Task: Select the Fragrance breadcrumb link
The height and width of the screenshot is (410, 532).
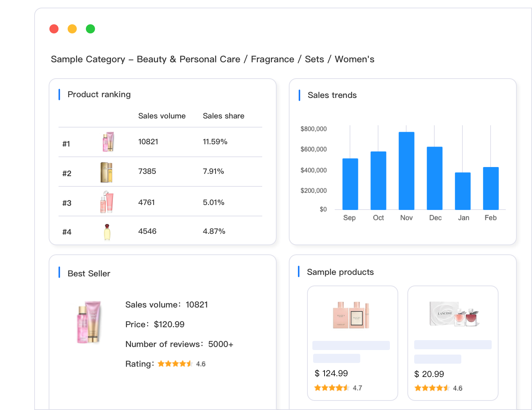Action: pos(272,59)
